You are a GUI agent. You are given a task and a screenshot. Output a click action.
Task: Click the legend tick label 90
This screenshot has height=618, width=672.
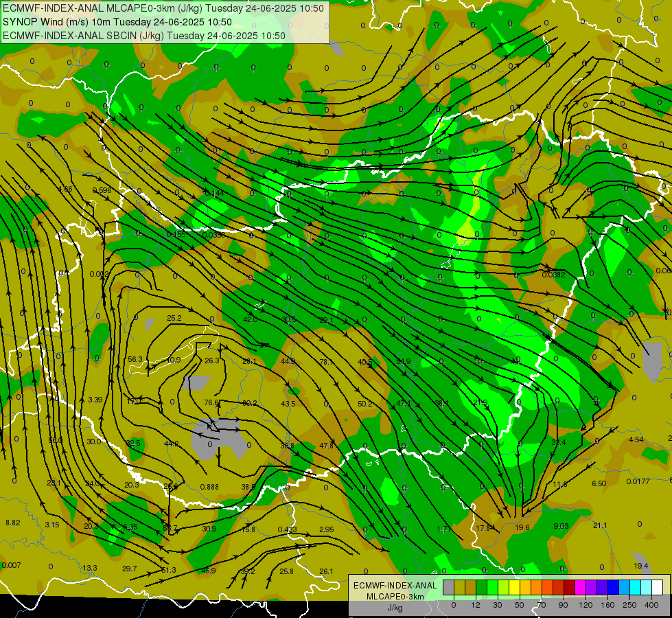point(563,605)
